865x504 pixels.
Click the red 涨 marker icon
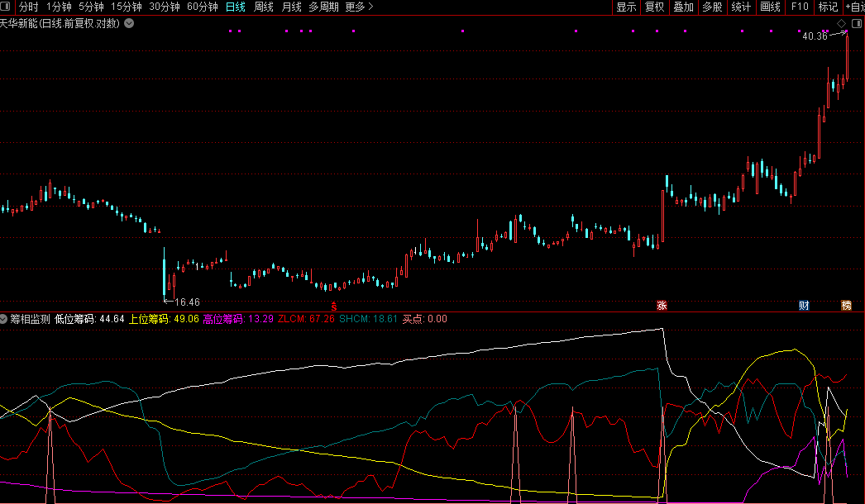(662, 306)
